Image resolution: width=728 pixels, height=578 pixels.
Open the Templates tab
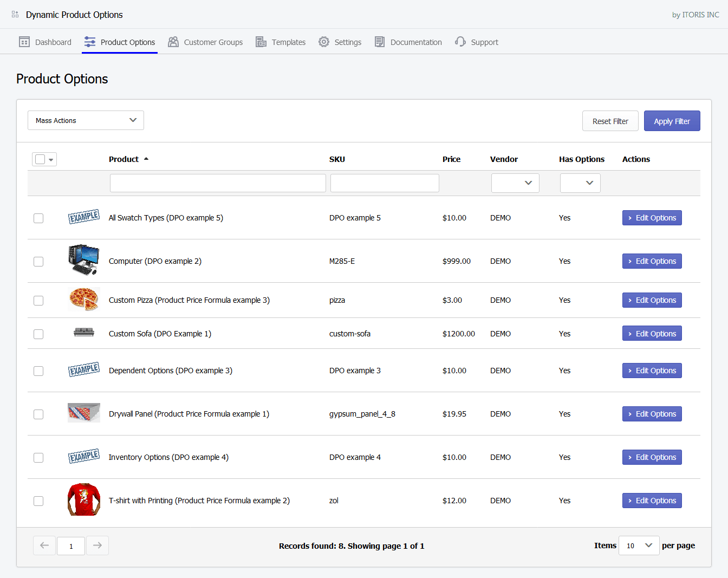[281, 42]
